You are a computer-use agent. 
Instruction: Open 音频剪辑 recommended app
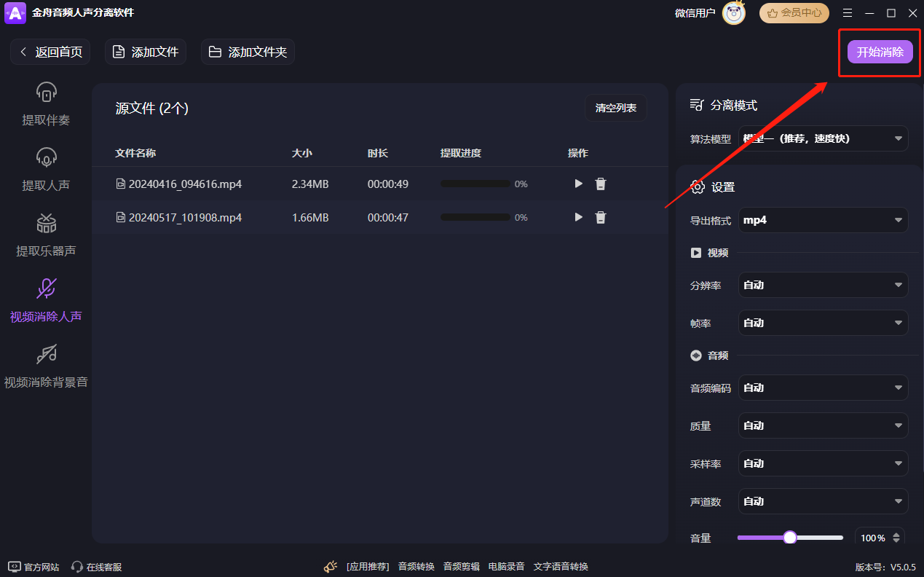(462, 567)
